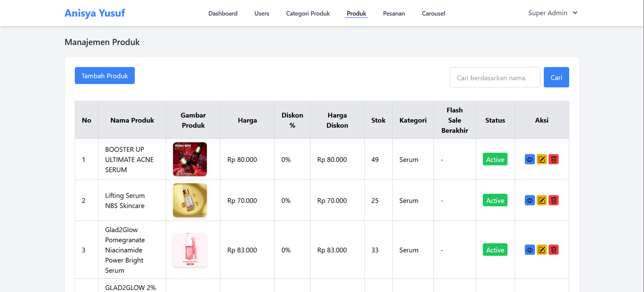Open the Users menu item

pos(262,13)
